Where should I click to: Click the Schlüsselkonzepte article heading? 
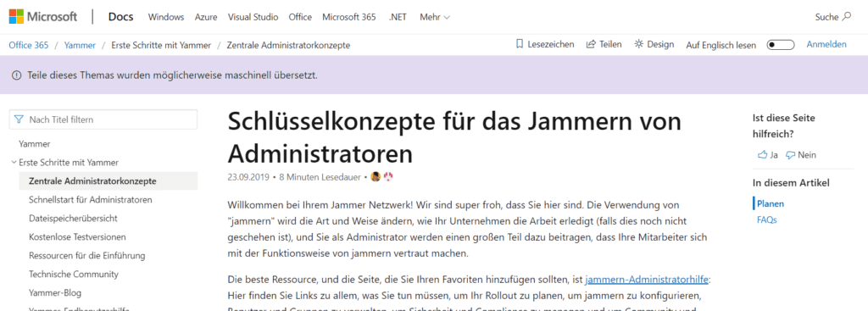coord(454,136)
